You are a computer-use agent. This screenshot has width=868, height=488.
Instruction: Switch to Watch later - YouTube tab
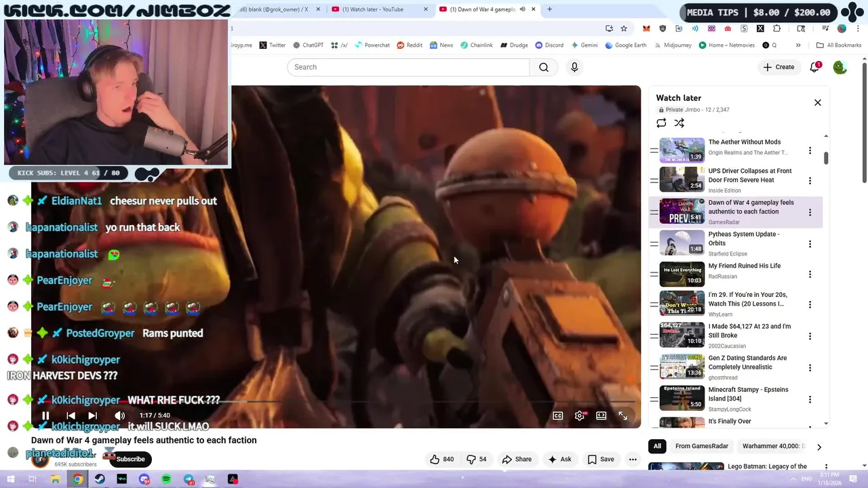[379, 9]
